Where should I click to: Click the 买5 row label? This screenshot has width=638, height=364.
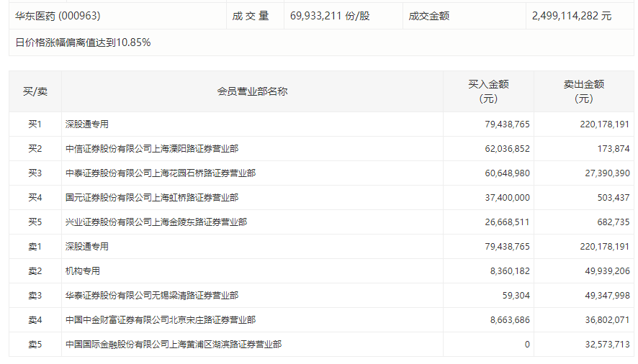pyautogui.click(x=35, y=222)
